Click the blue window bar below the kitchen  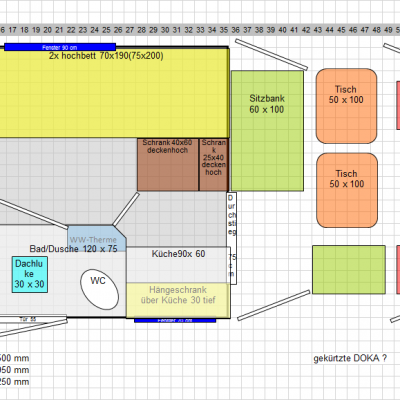(175, 321)
